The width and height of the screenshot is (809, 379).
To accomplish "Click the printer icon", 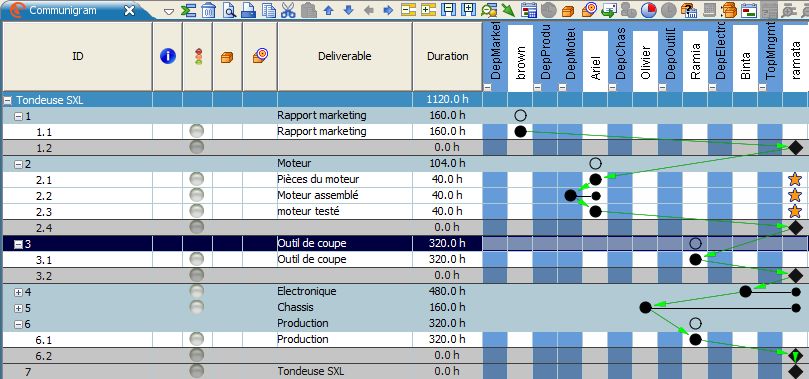I will click(x=249, y=10).
